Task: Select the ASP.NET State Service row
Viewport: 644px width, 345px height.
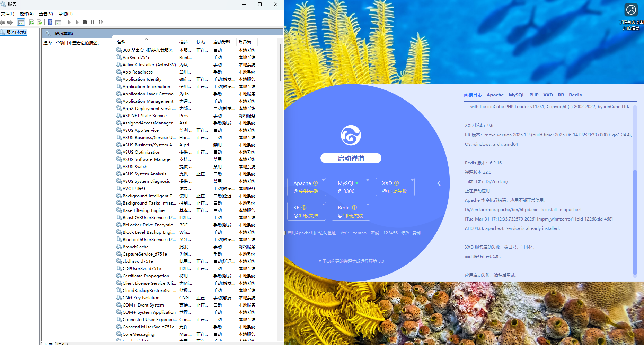Action: (187, 116)
